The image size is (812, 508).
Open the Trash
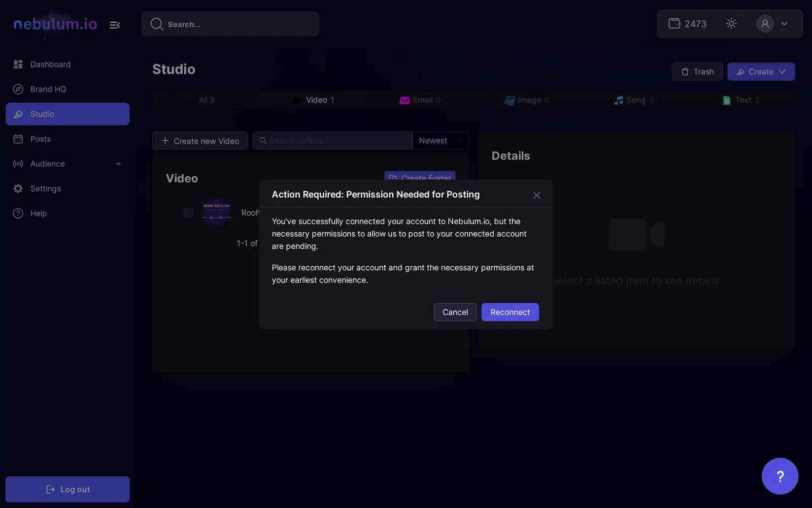(x=697, y=72)
